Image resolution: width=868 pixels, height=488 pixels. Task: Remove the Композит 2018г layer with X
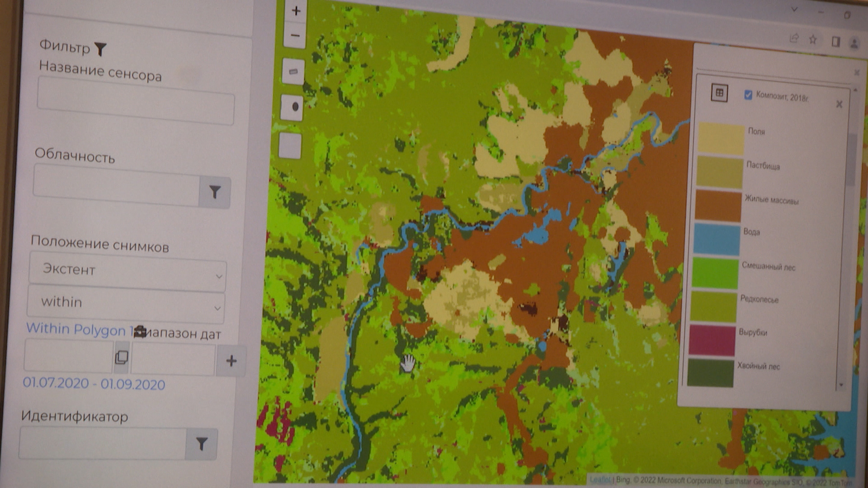click(839, 104)
